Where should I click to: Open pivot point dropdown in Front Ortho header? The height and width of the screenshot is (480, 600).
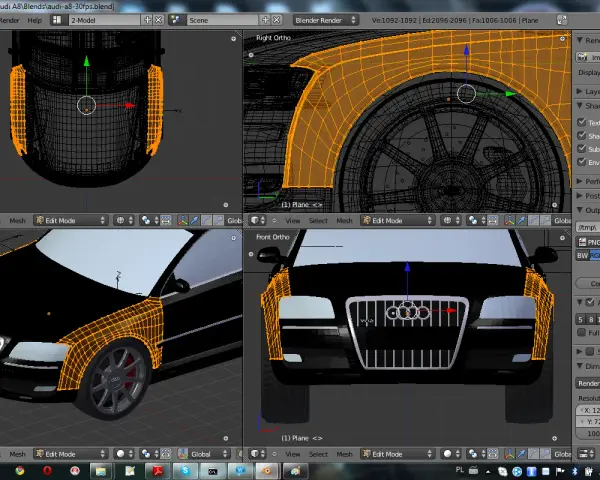(476, 454)
